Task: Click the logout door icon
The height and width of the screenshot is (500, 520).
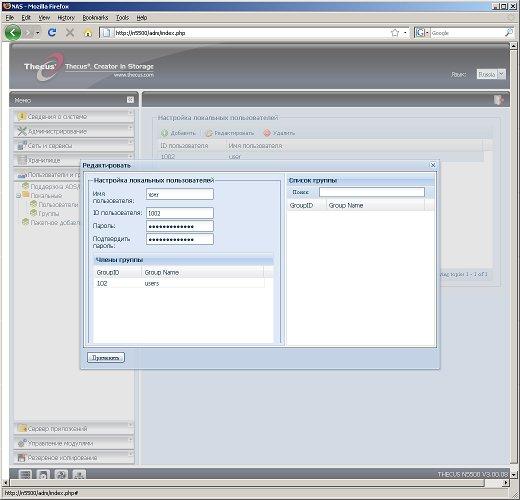Action: (x=498, y=100)
